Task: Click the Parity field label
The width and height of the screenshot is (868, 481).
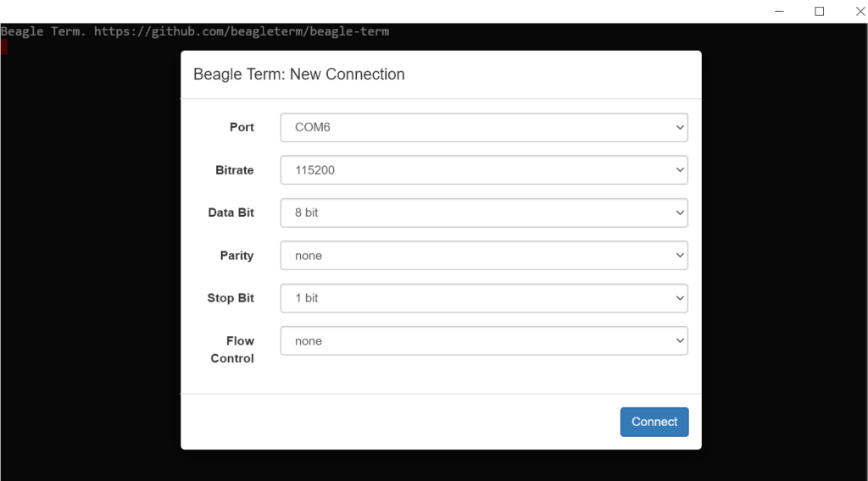Action: [x=236, y=256]
